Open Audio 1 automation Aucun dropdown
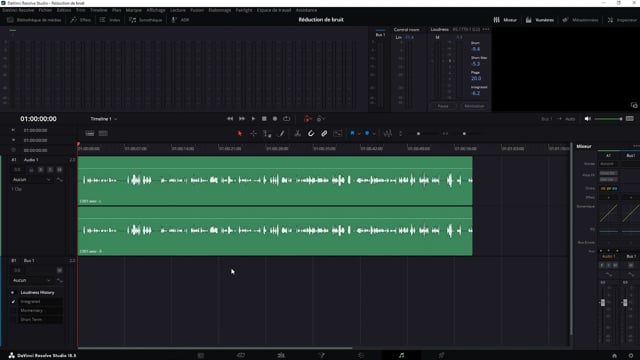 pyautogui.click(x=31, y=180)
